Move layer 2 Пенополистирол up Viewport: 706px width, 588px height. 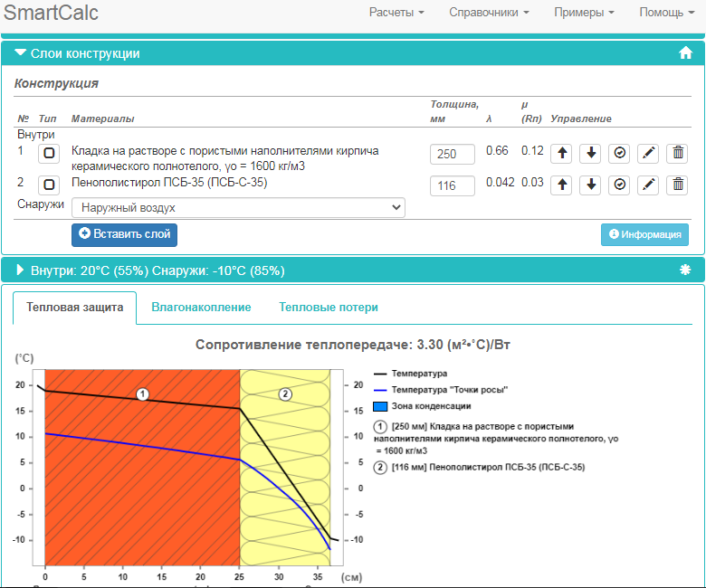point(561,185)
